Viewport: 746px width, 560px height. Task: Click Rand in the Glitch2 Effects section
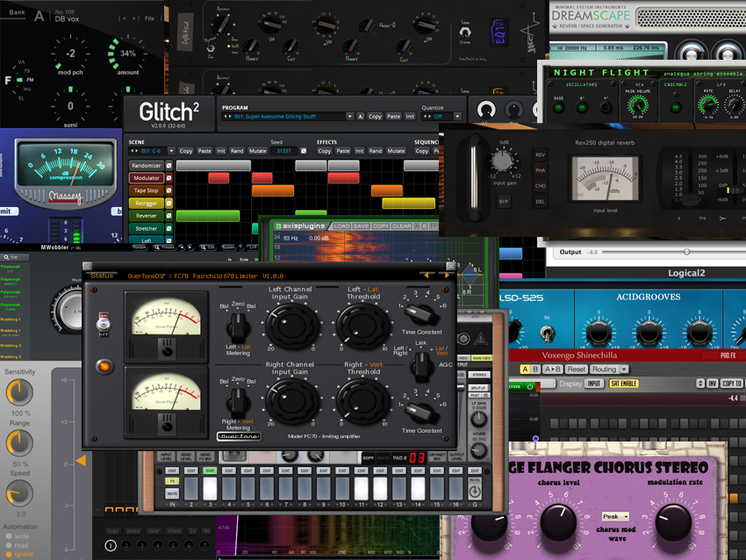(376, 151)
